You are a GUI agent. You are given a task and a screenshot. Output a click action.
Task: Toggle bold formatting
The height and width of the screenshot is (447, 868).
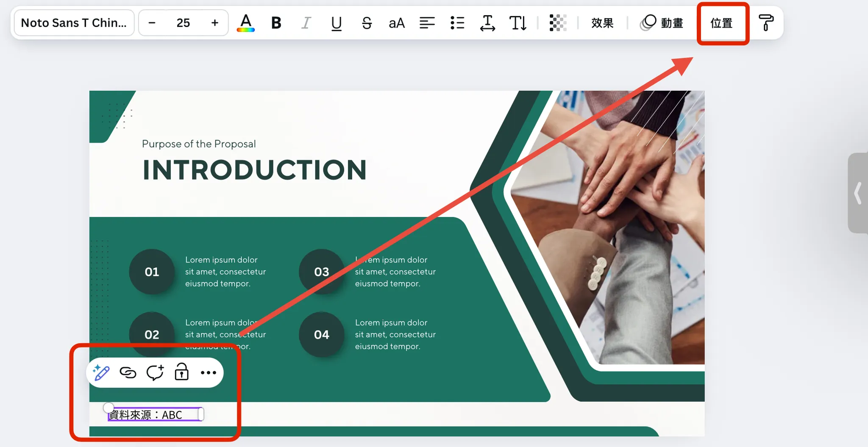click(x=276, y=23)
